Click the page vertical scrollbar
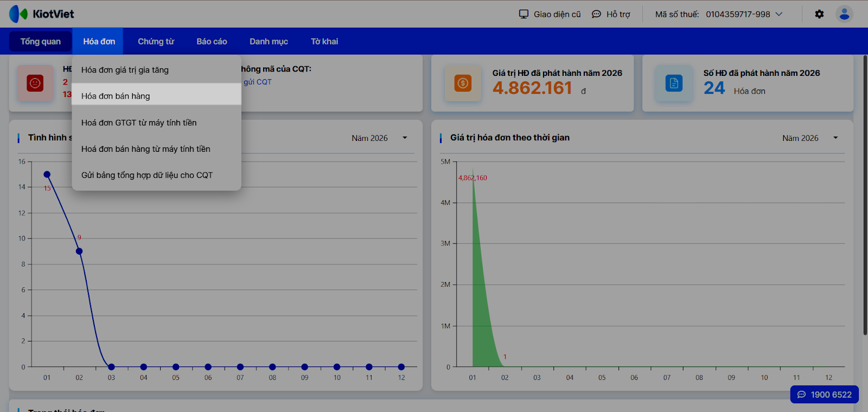Screen dimensions: 868x412 coord(865,195)
